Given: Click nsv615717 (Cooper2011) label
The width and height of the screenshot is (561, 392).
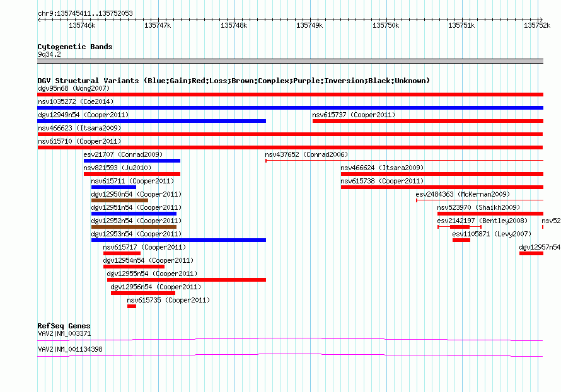Looking at the screenshot, I should (x=144, y=247).
